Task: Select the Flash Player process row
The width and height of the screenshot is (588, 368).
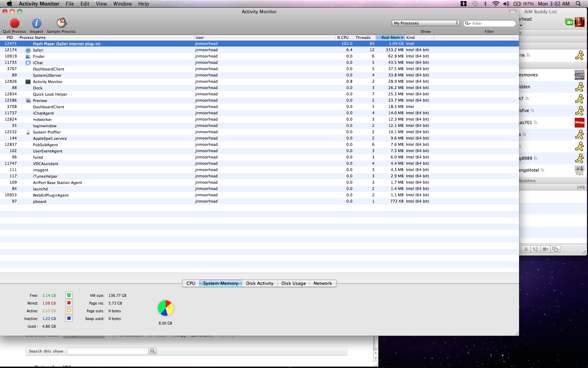Action: point(259,44)
